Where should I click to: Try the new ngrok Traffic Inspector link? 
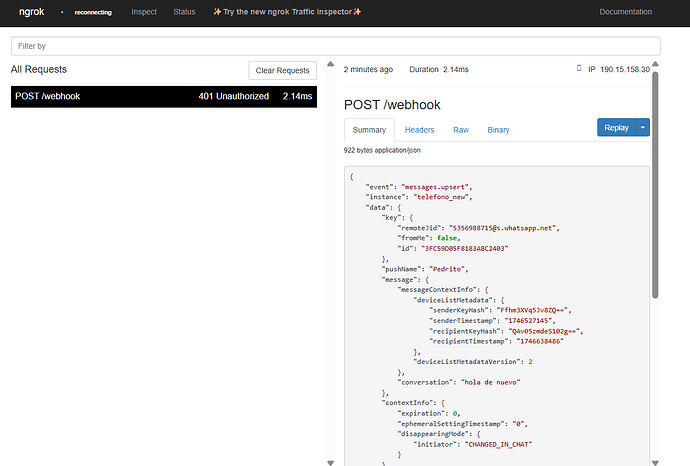click(x=287, y=12)
